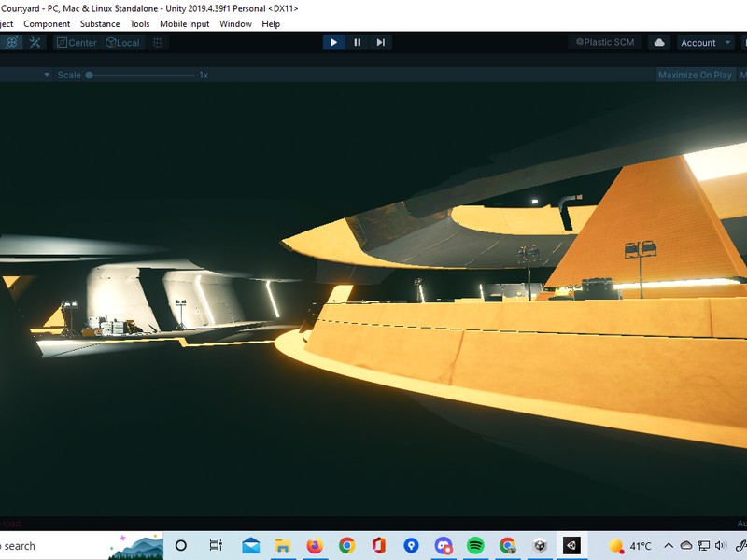
Task: Open the Component menu
Action: pyautogui.click(x=47, y=24)
